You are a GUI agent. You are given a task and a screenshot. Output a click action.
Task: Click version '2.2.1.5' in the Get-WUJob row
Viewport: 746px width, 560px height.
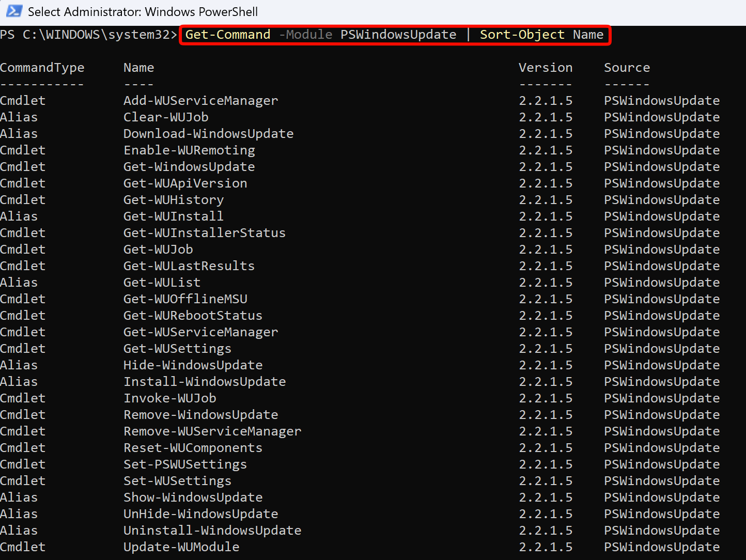click(546, 250)
